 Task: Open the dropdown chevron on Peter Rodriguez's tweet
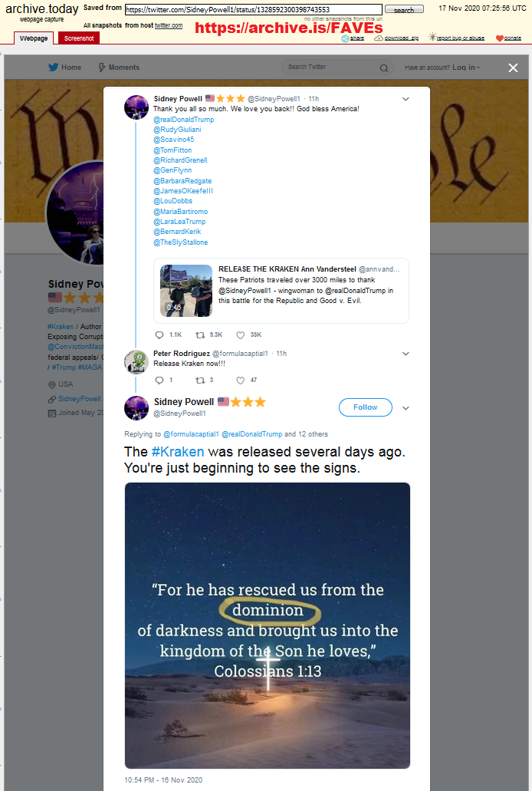406,354
